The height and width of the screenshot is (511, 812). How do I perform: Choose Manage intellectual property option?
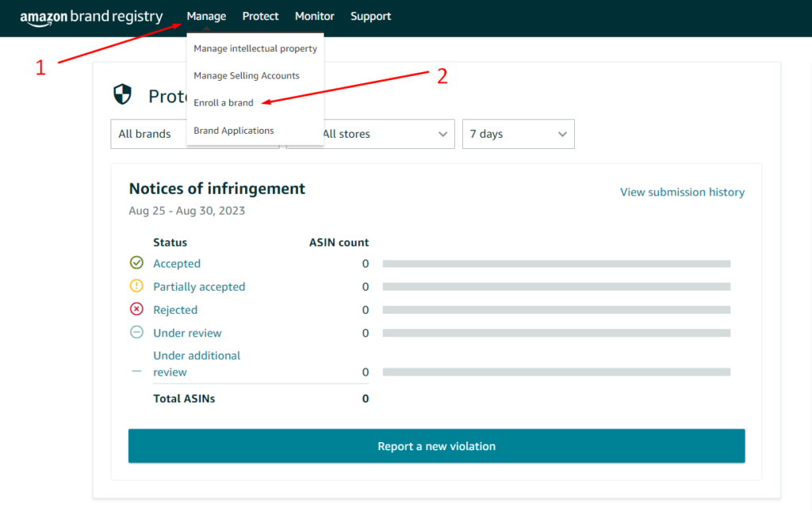pos(255,48)
